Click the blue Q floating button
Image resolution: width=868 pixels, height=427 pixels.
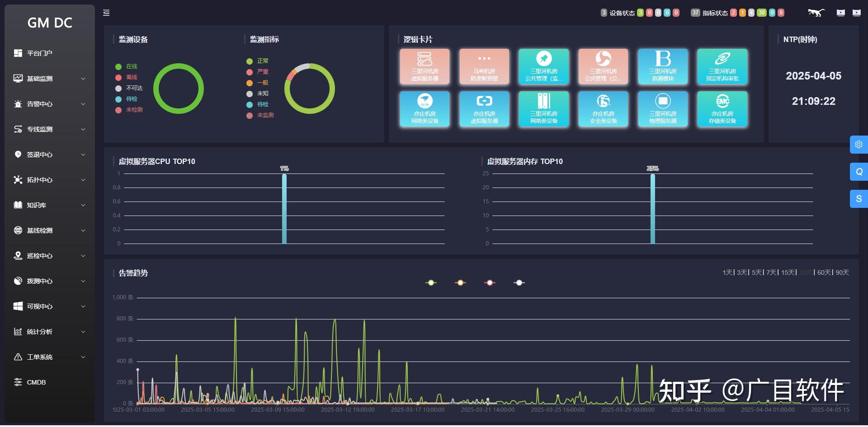(x=859, y=172)
